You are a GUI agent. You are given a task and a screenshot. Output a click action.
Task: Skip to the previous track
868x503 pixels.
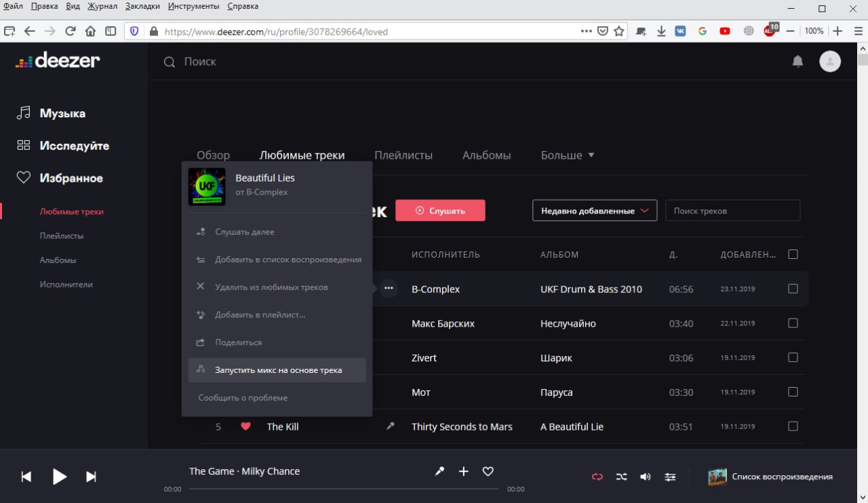point(26,477)
